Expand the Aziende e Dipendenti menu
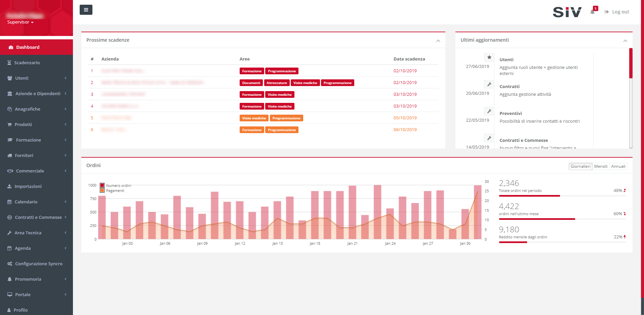This screenshot has width=644, height=315. 38,94
